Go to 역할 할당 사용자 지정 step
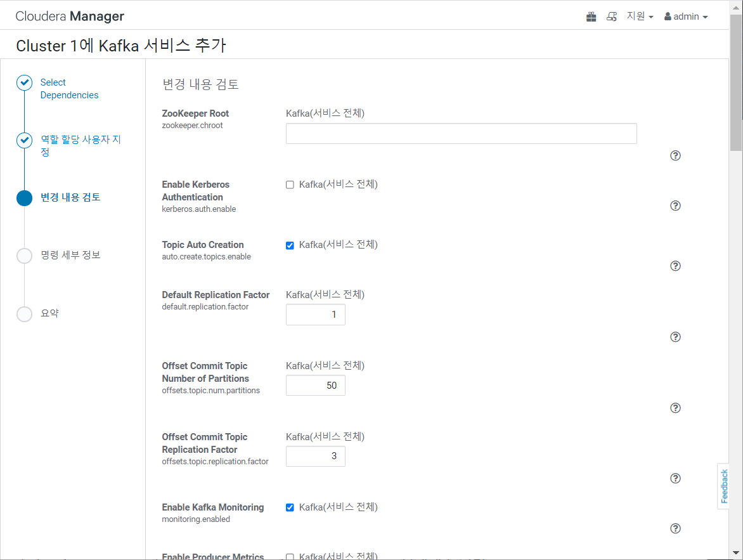Image resolution: width=743 pixels, height=560 pixels. click(x=81, y=146)
